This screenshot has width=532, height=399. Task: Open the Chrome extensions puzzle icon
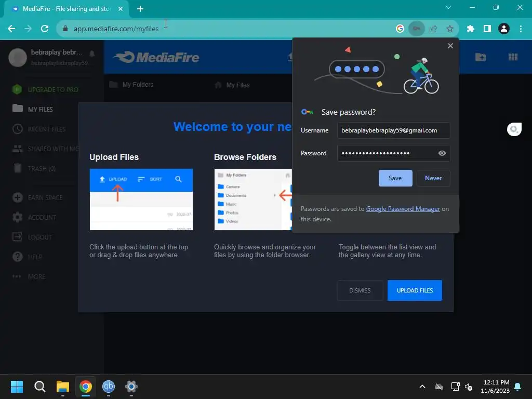point(471,29)
